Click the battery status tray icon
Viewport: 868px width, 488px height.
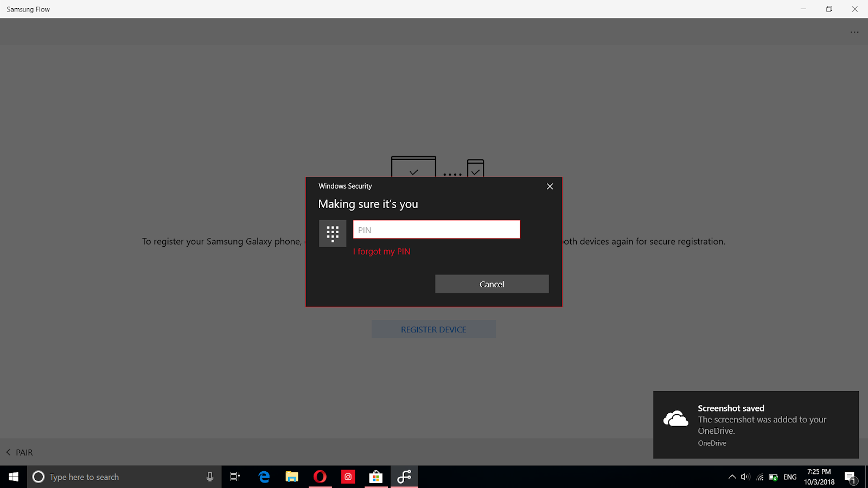(x=774, y=477)
